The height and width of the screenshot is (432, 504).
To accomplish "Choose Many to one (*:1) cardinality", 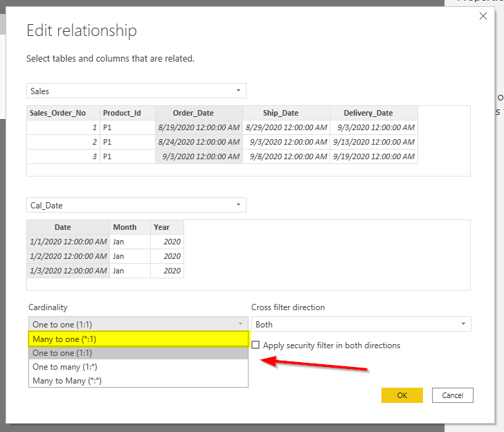I will 138,339.
